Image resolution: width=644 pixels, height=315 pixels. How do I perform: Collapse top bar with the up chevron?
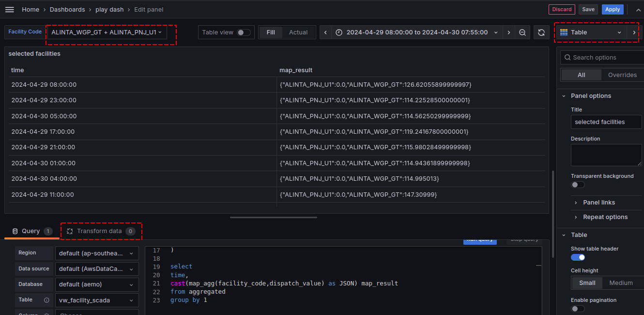pyautogui.click(x=637, y=10)
